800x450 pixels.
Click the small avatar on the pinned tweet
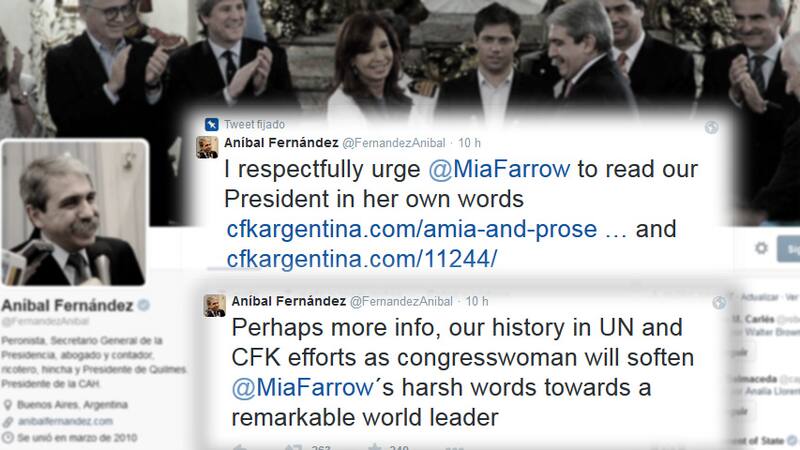coord(208,147)
